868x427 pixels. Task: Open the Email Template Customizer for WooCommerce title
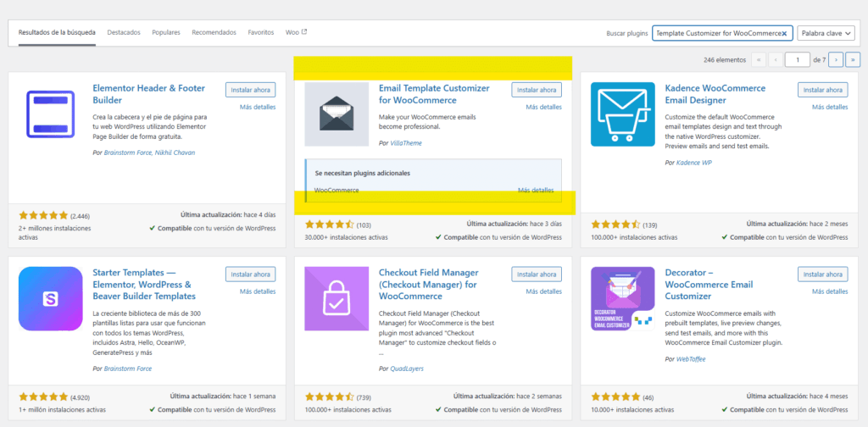pos(434,94)
